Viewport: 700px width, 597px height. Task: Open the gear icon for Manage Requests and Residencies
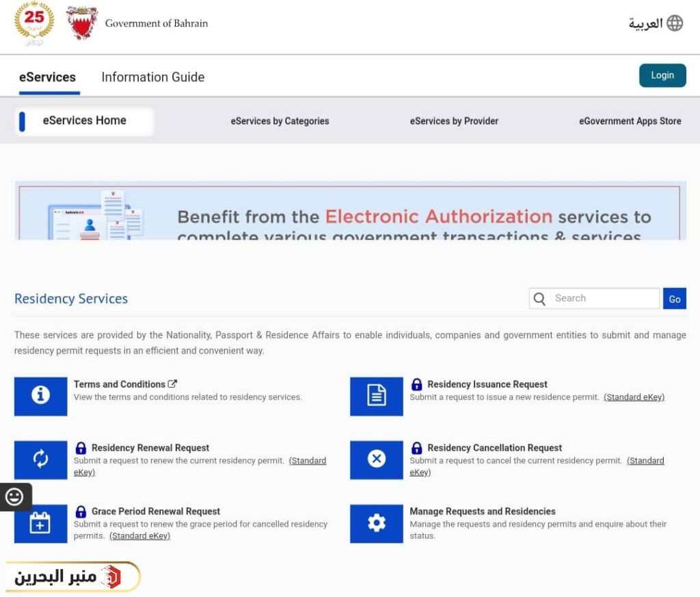tap(376, 524)
